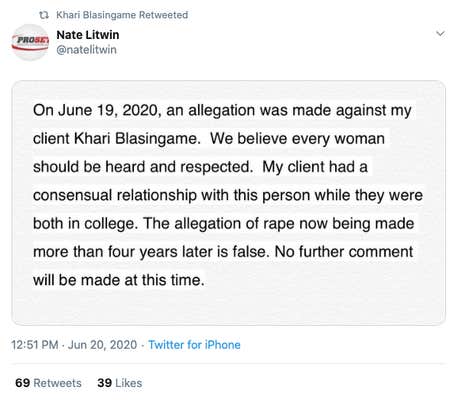The height and width of the screenshot is (400, 456).
Task: View the 39 Likes list
Action: click(120, 383)
